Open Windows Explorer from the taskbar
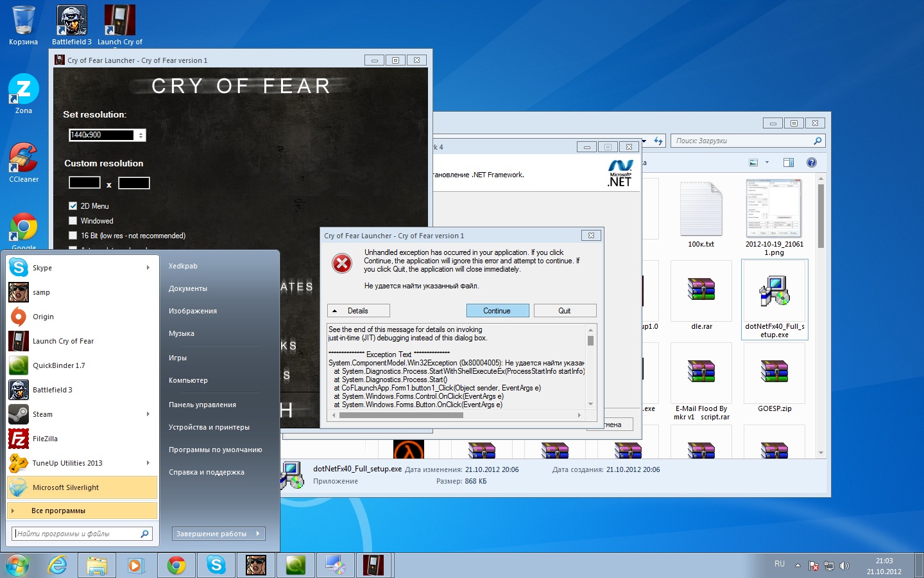Viewport: 924px width, 578px height. tap(97, 565)
